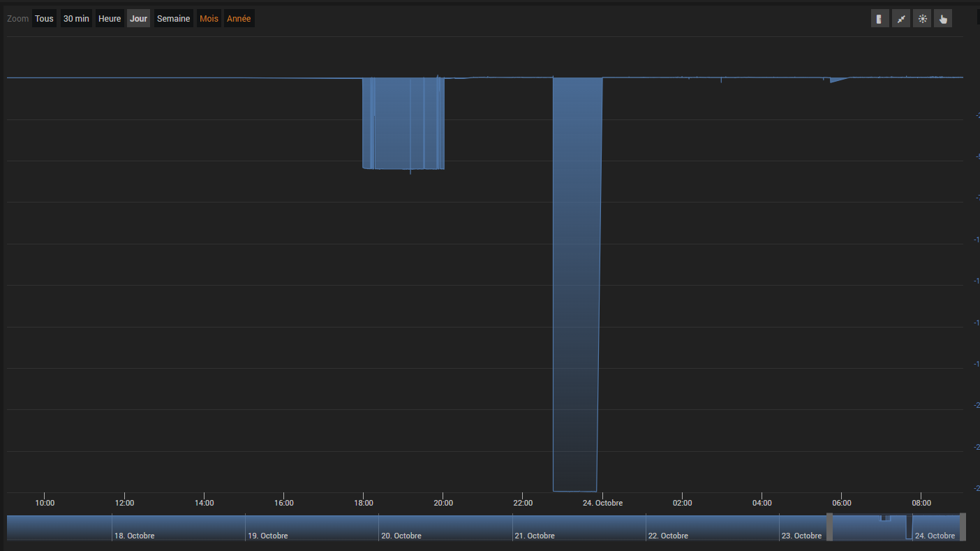Choose the Mois zoom option
The width and height of the screenshot is (980, 551).
pyautogui.click(x=209, y=19)
